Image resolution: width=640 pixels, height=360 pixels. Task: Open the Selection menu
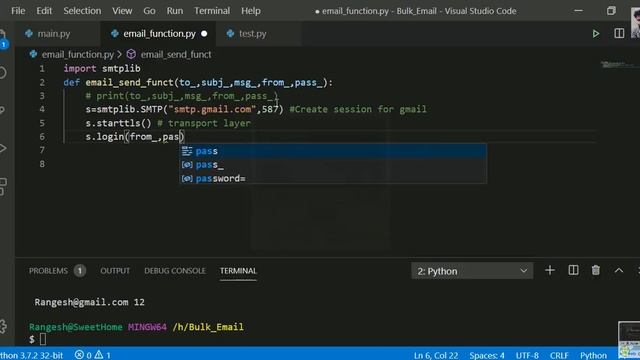(82, 11)
